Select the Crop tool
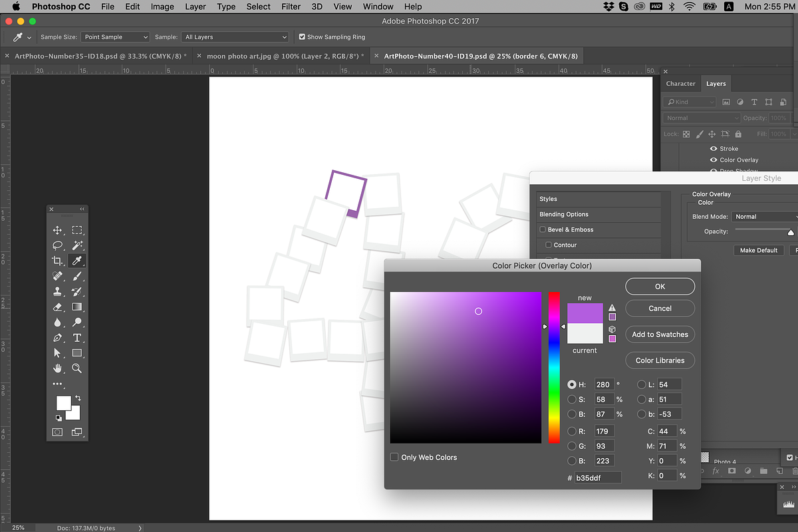Image resolution: width=798 pixels, height=532 pixels. [x=58, y=261]
